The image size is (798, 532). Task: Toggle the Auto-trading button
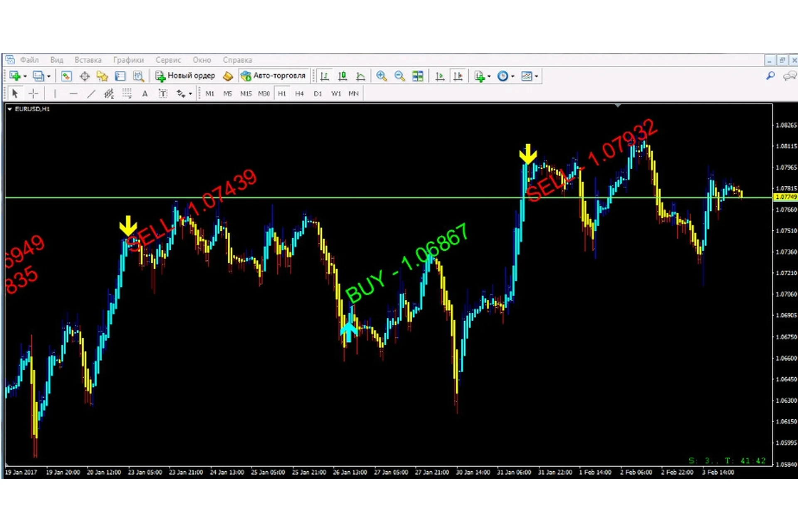(x=273, y=76)
